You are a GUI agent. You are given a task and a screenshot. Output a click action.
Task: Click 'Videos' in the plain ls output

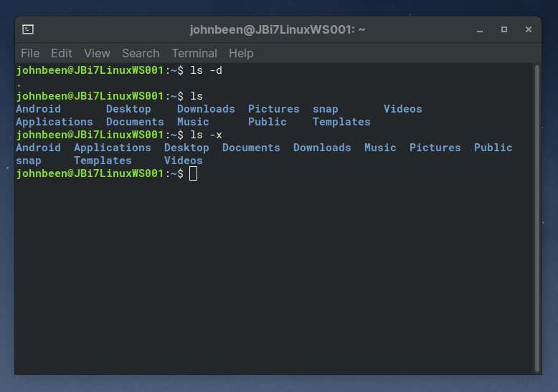tap(402, 109)
